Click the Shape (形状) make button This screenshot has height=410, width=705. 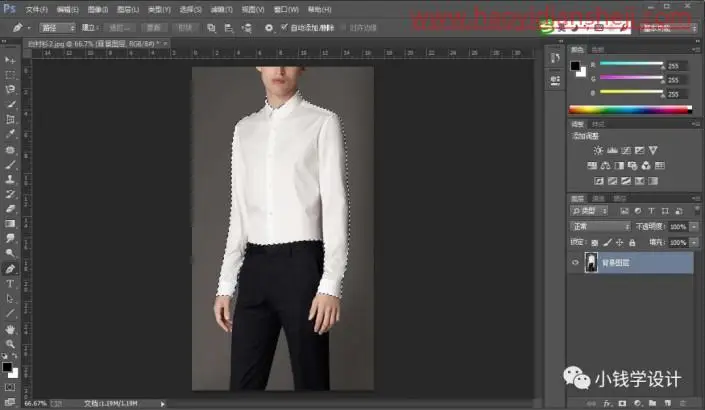click(x=185, y=28)
